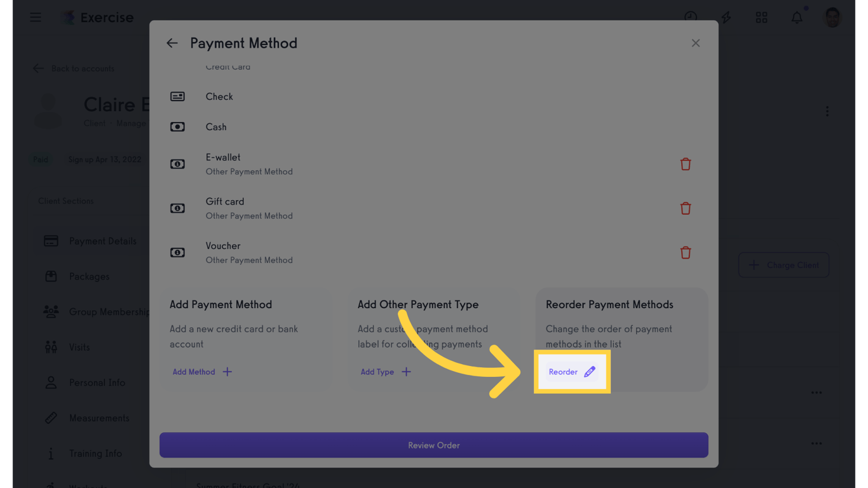The width and height of the screenshot is (868, 488).
Task: Delete the E-wallet payment method
Action: click(x=685, y=164)
